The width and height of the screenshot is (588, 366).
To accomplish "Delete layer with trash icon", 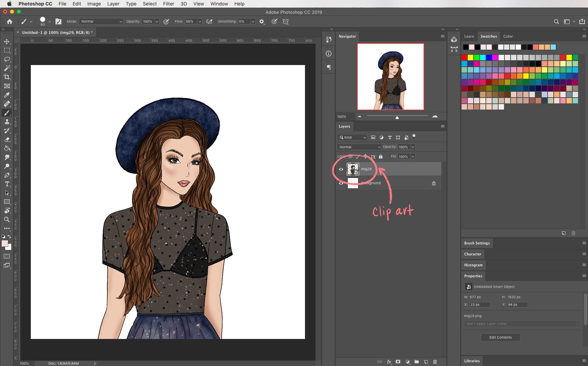I will tap(435, 362).
